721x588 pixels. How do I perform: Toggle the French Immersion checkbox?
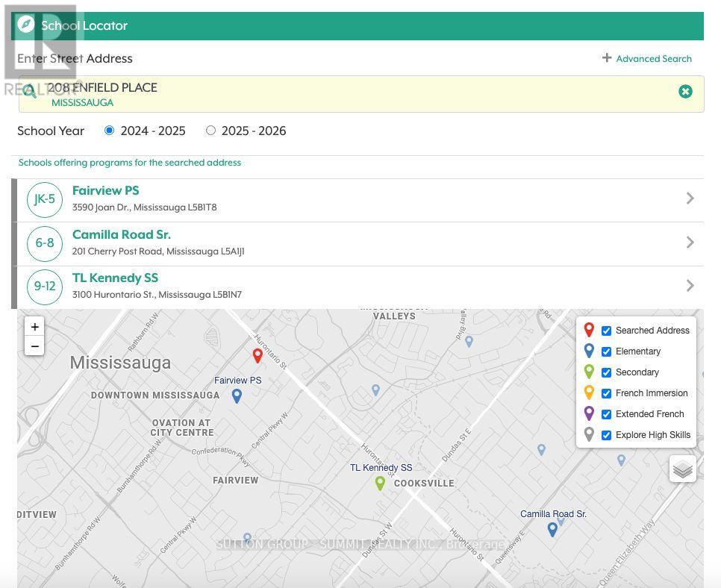607,393
